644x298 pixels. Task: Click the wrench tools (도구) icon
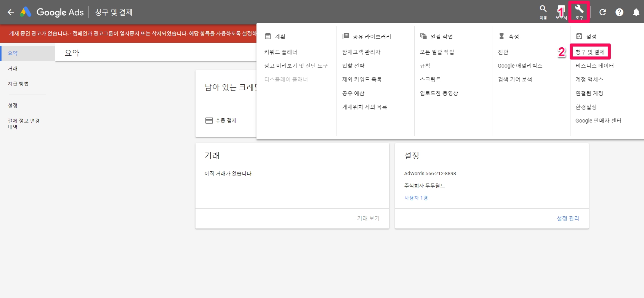pyautogui.click(x=579, y=11)
